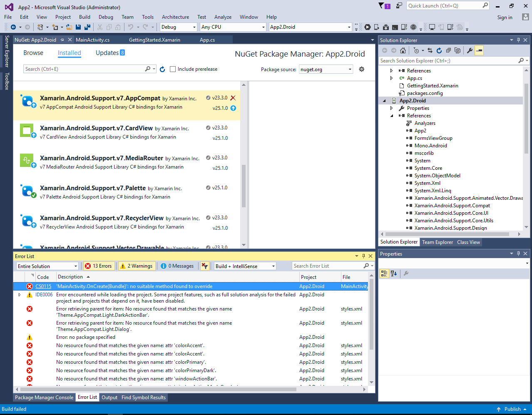The image size is (532, 415).
Task: Select Mono.Android reference in Solution Explorer
Action: tap(430, 146)
